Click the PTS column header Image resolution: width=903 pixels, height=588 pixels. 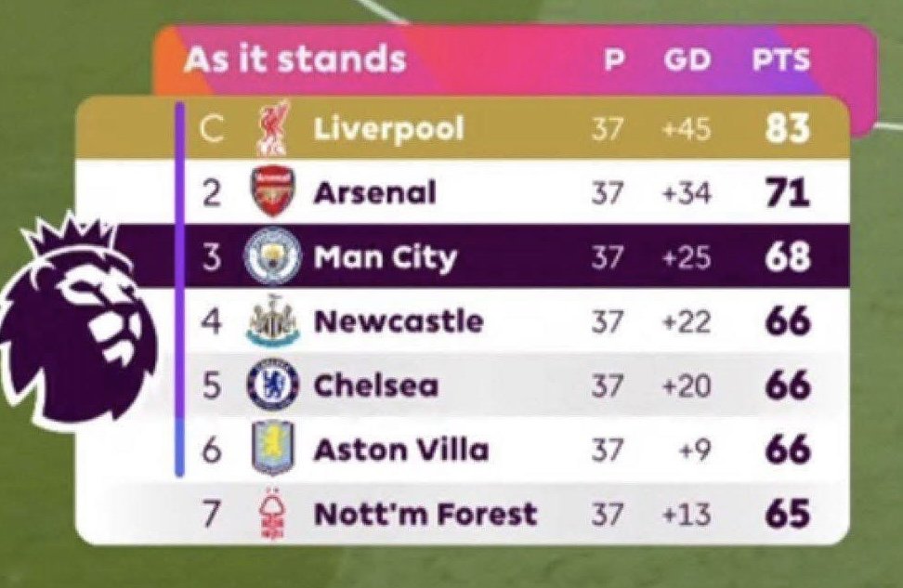781,59
